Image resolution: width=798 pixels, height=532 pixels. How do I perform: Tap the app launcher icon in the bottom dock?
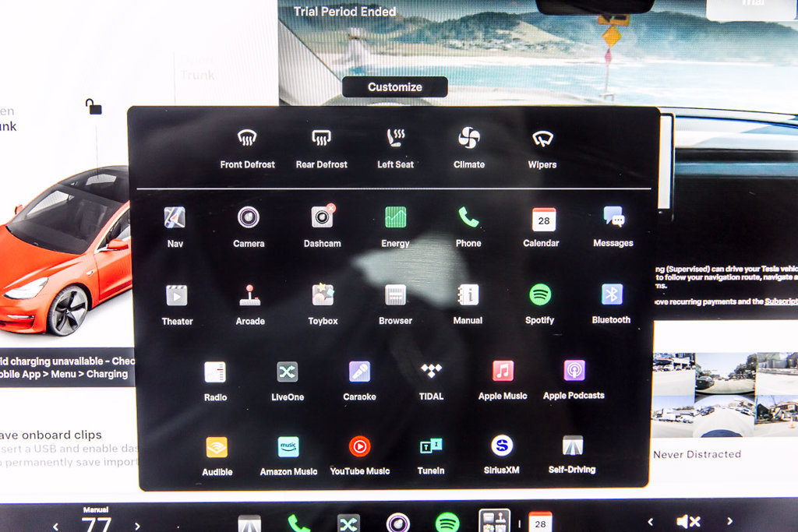point(495,521)
